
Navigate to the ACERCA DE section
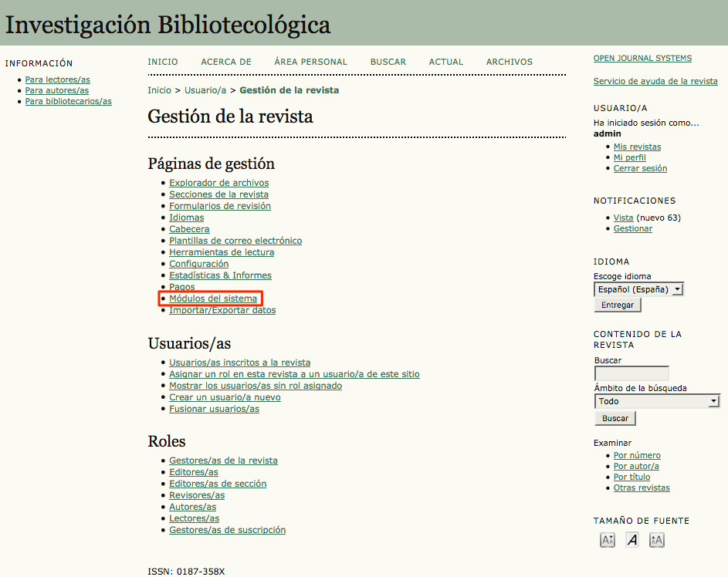225,62
